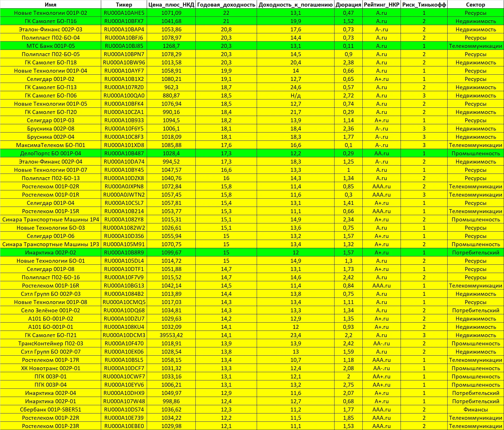
Task: Select the "Тикер" column header
Action: (x=124, y=5)
